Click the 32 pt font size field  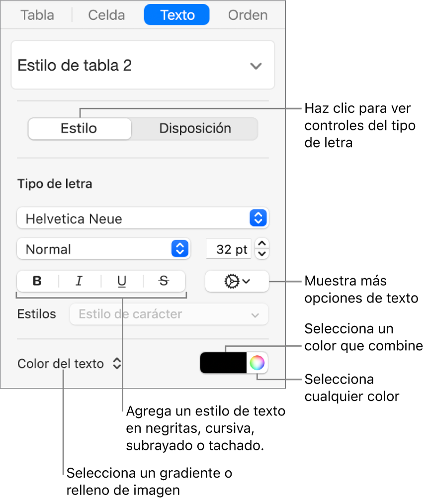tap(229, 249)
